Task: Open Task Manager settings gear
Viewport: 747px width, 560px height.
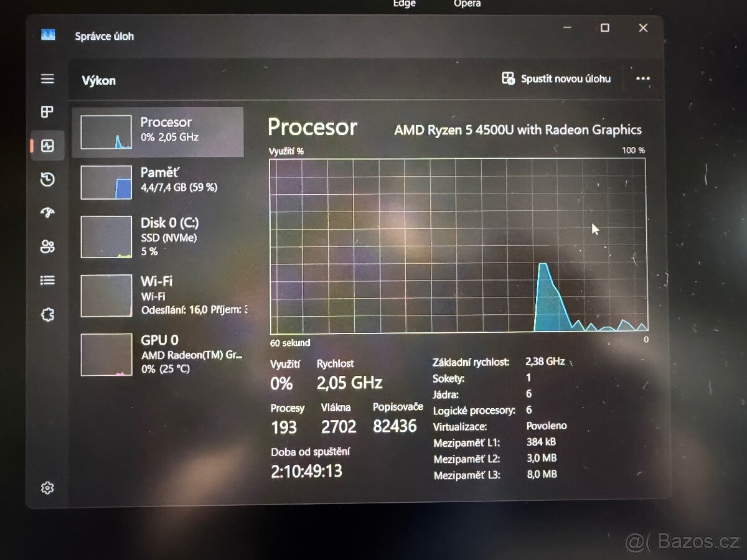Action: [x=47, y=488]
